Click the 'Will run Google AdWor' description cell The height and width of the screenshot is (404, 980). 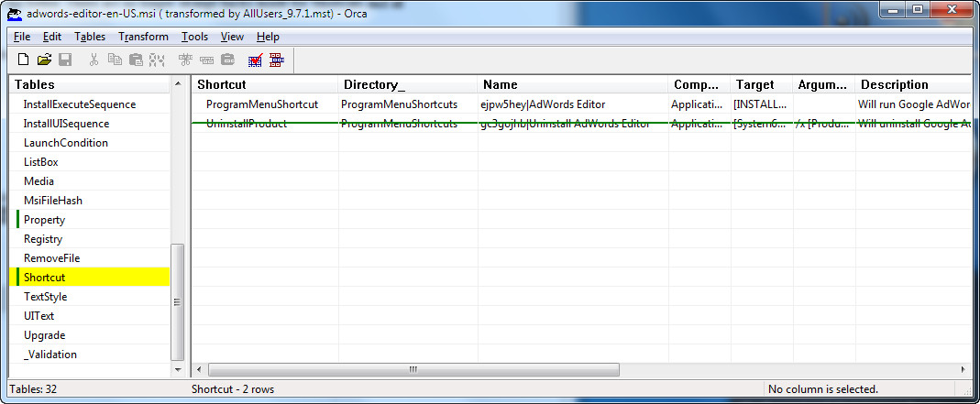coord(914,104)
